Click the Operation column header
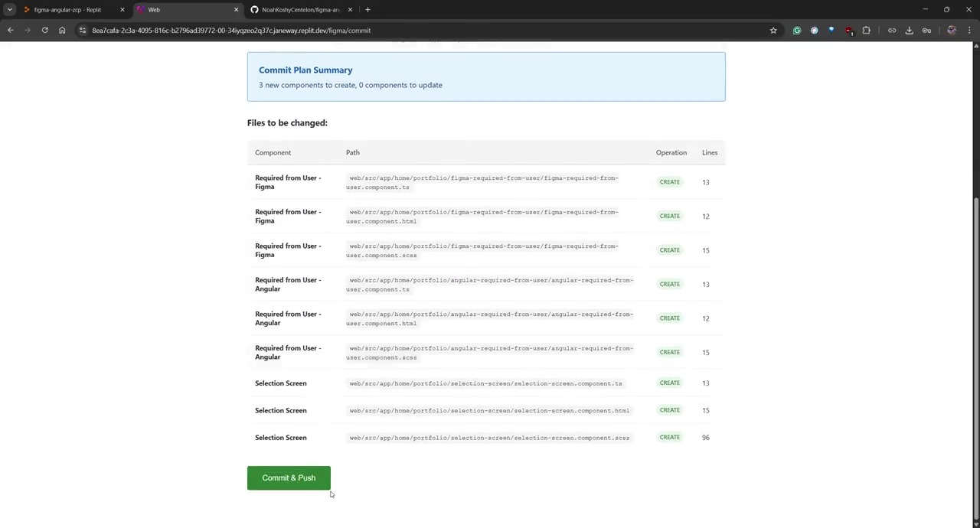 tap(671, 152)
